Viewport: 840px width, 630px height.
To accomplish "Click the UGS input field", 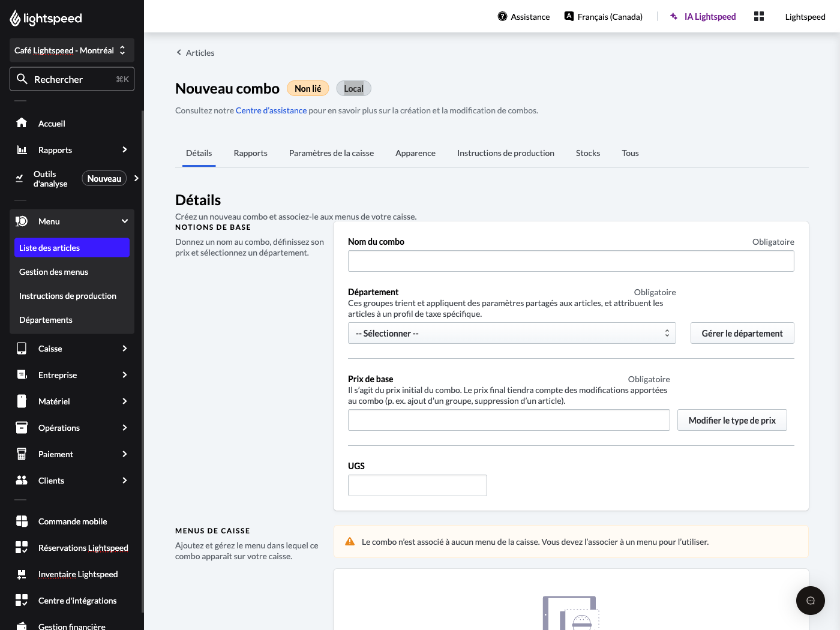I will 418,485.
